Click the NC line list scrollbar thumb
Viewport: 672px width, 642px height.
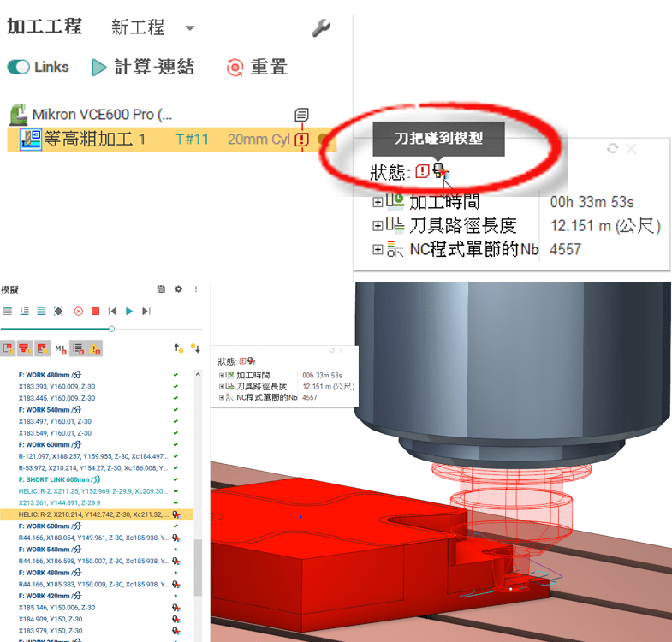click(x=198, y=568)
